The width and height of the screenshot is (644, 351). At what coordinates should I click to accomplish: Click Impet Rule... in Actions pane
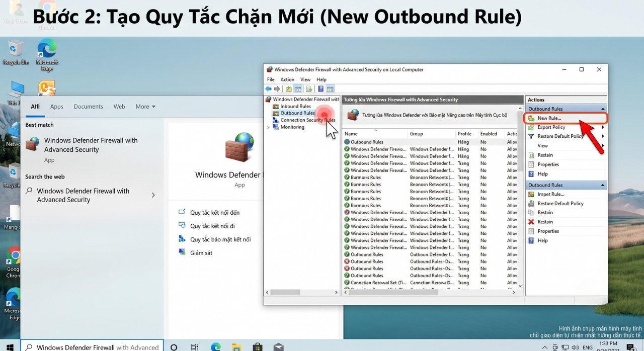tap(551, 194)
